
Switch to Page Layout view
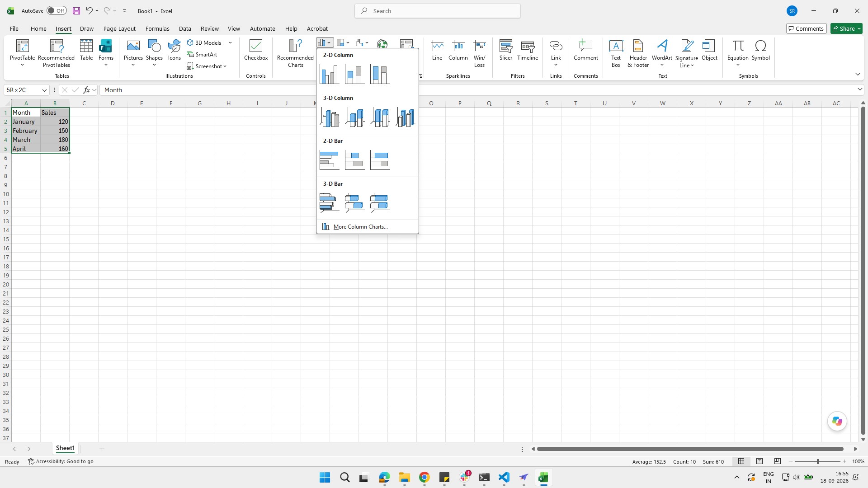759,461
